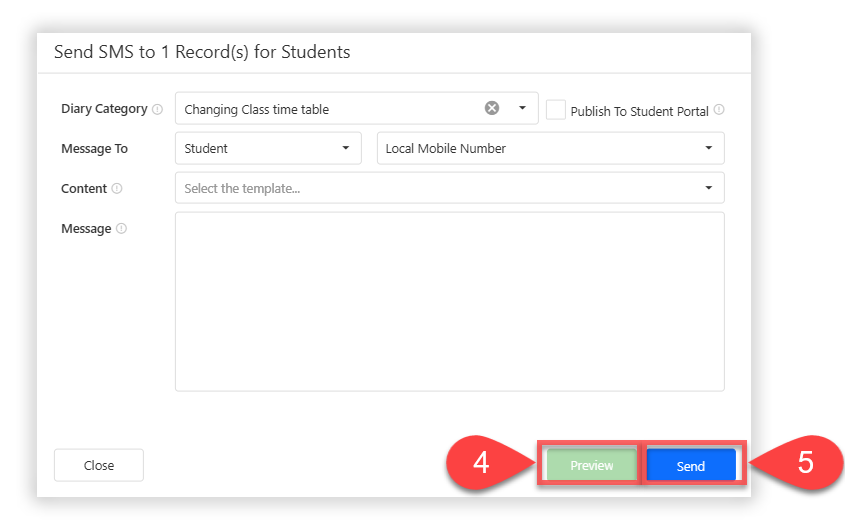Click the 'Local Mobile Number' selected text
Screen dimensions: 845x530
tap(446, 149)
